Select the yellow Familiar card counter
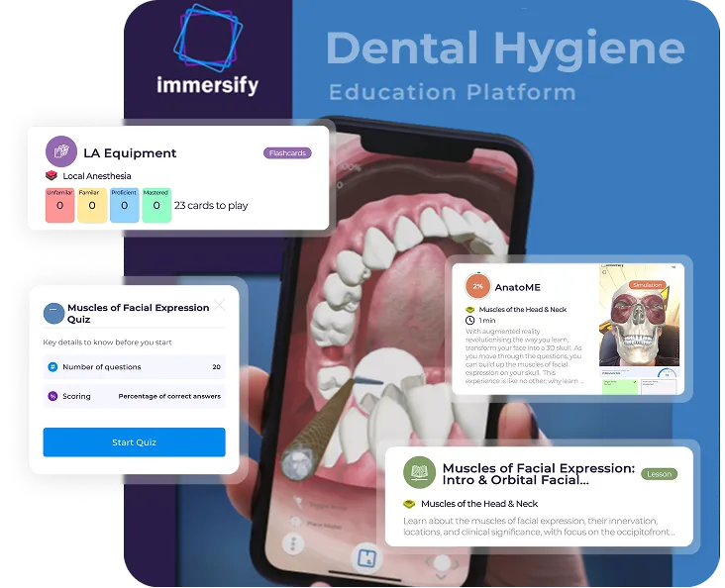725x588 pixels. coord(92,205)
